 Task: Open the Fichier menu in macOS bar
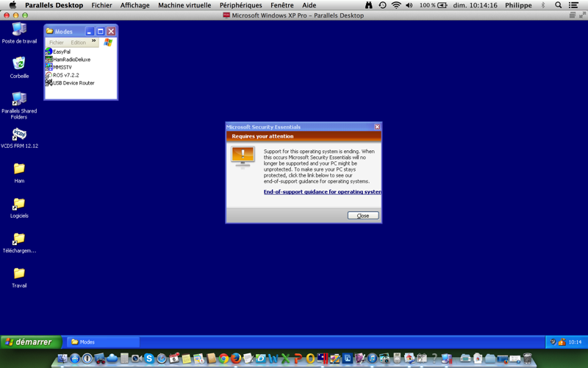(x=101, y=5)
